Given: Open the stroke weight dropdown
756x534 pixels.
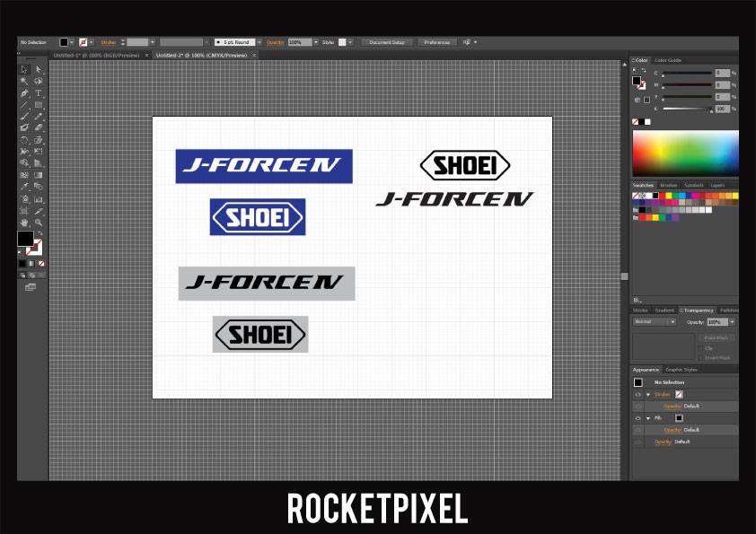Looking at the screenshot, I should pyautogui.click(x=153, y=42).
